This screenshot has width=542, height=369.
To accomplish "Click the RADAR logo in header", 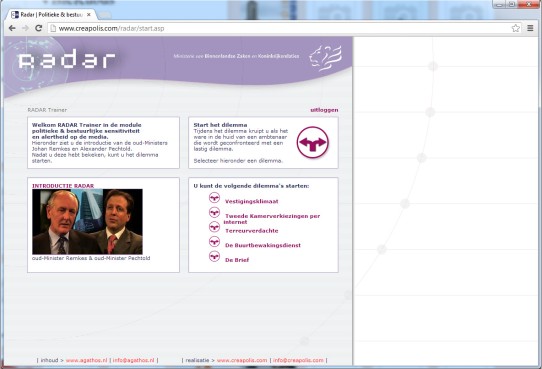I will coord(66,60).
